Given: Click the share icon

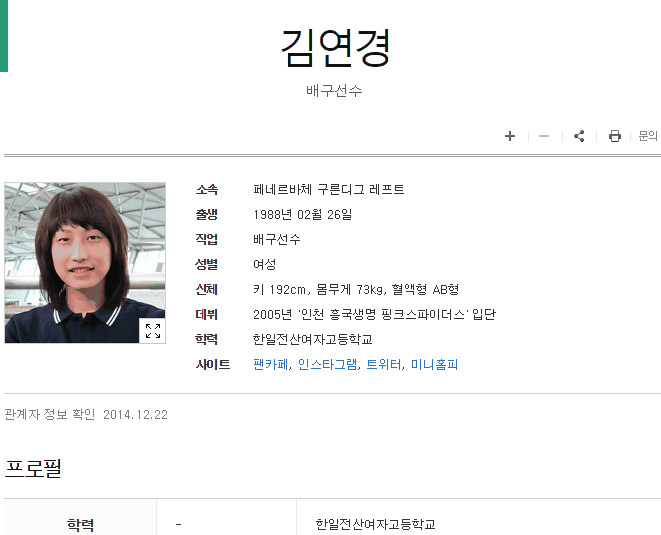Looking at the screenshot, I should (x=579, y=136).
